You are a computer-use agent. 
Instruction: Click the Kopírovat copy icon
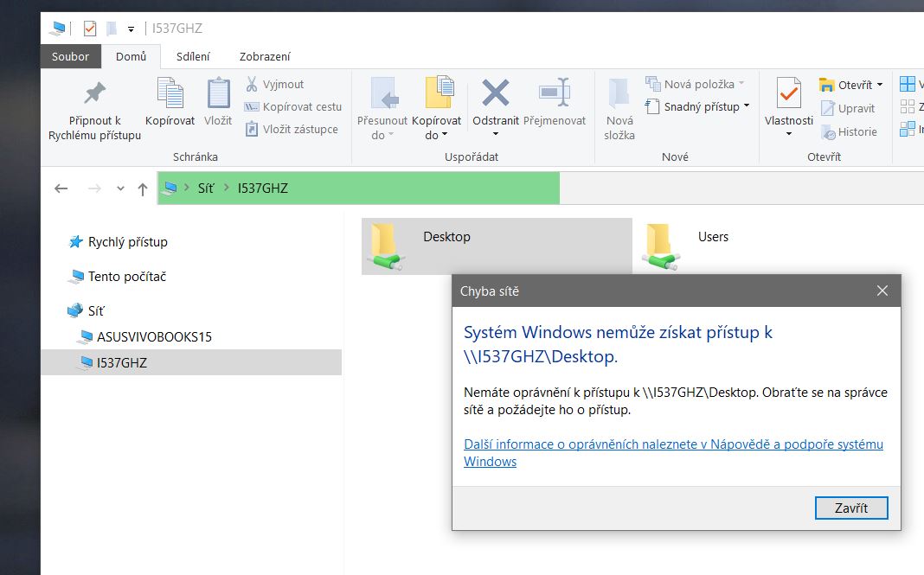click(170, 93)
